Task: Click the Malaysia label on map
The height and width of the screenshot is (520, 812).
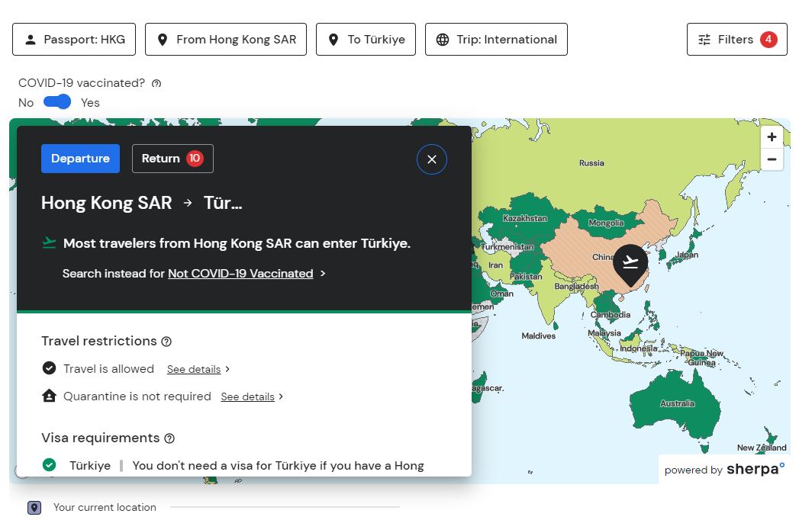Action: (x=604, y=332)
